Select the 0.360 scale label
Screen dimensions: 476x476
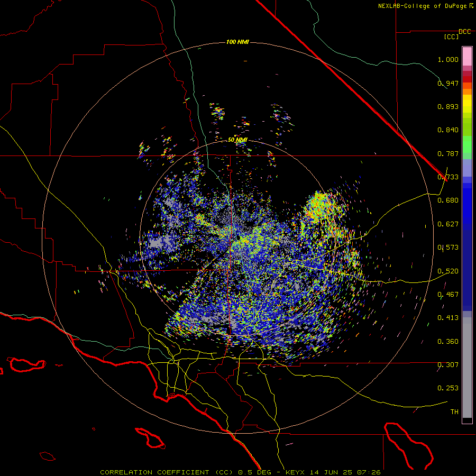tap(448, 342)
